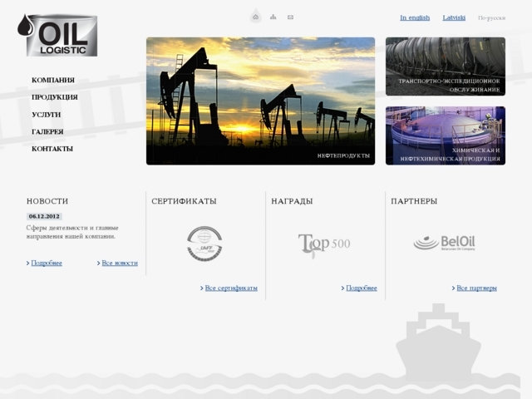This screenshot has height=399, width=532.
Task: Click the ПАРТНЕРЫ section heading
Action: click(414, 201)
